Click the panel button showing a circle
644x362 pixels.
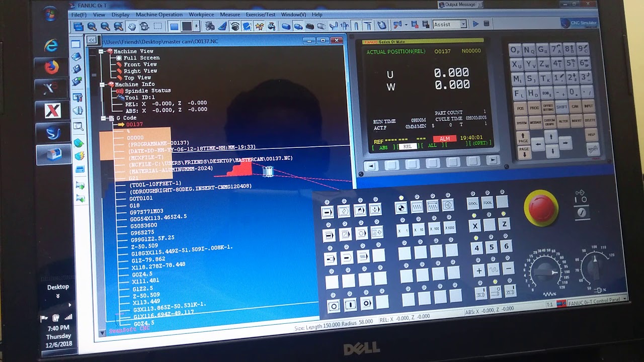pos(334,306)
